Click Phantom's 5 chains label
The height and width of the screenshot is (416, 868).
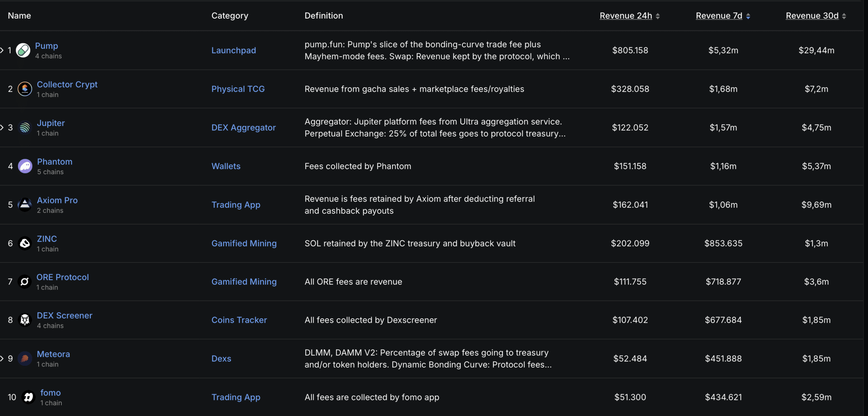50,172
